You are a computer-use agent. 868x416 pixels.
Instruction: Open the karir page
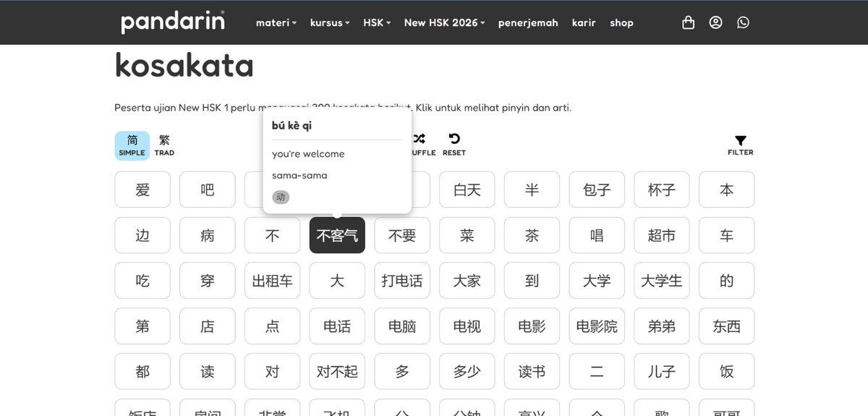point(584,22)
